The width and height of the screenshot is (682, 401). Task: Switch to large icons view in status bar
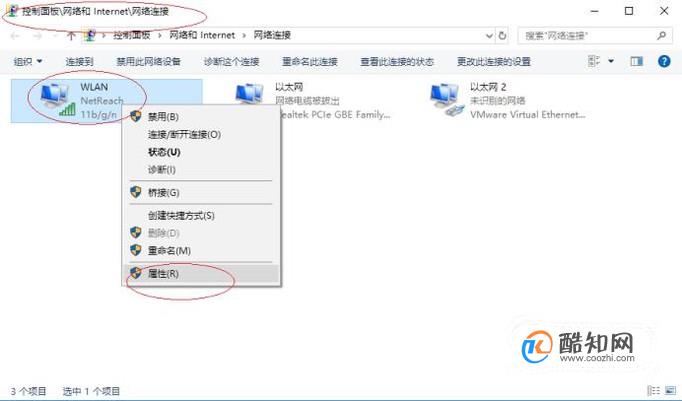(670, 390)
